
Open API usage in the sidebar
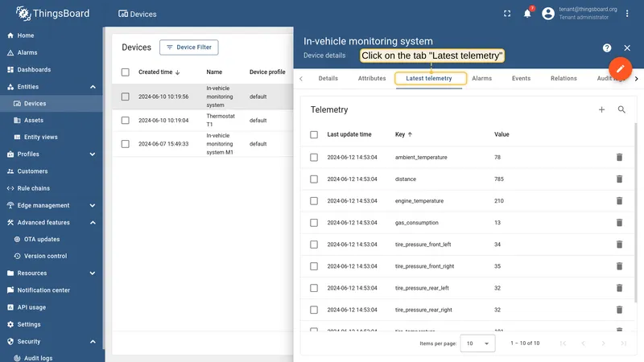coord(52,307)
